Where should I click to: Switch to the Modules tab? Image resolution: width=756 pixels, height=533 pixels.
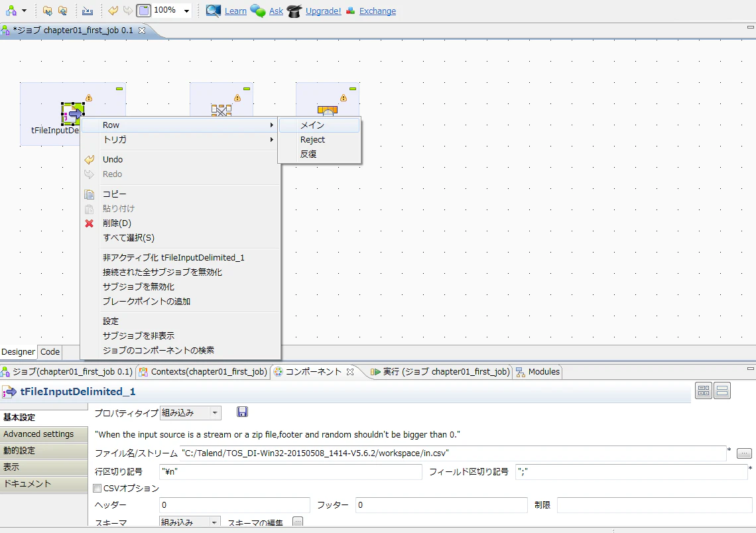coord(538,371)
